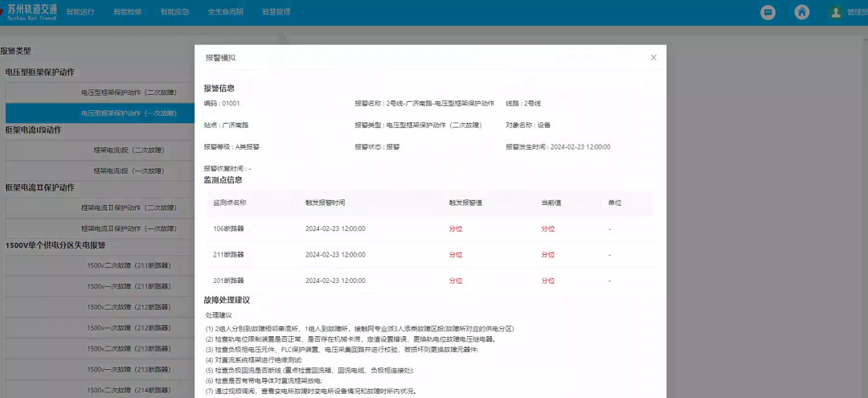Select 电压型框架保护动作（一次故障）alarm type

100,113
